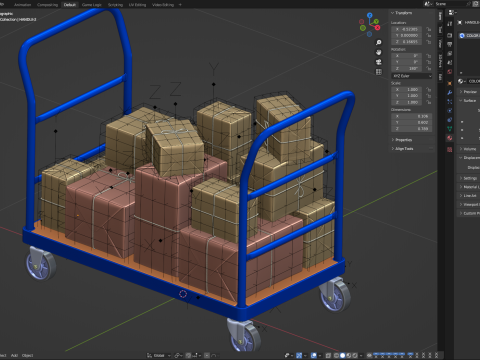This screenshot has height=360, width=480.
Task: Toggle X-ray mode in viewport header
Action: pos(328,355)
